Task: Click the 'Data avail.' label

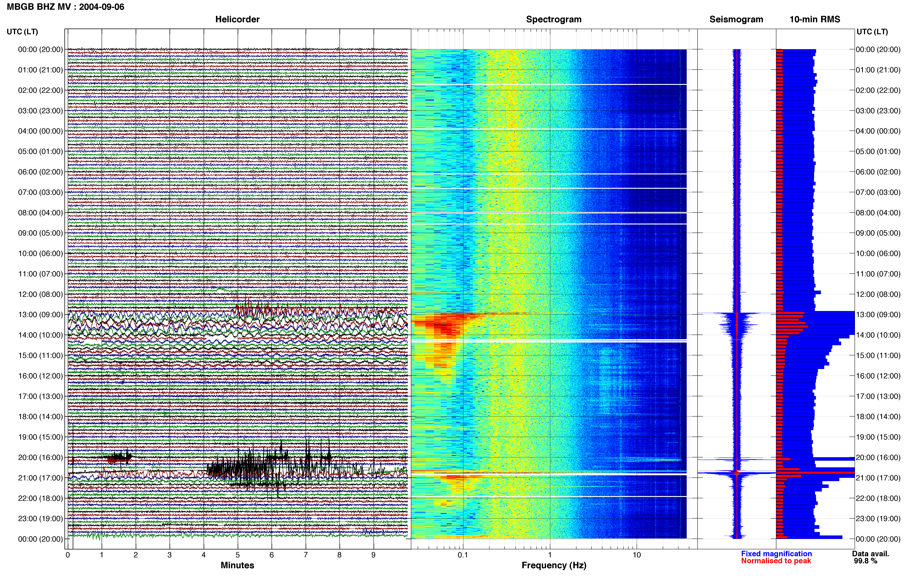Action: 870,554
